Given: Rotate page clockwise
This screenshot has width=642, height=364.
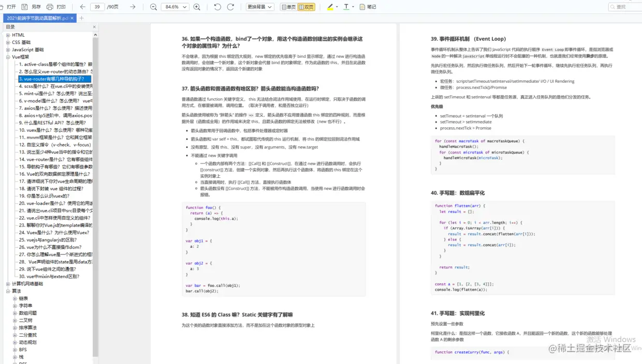Looking at the screenshot, I should click(230, 7).
